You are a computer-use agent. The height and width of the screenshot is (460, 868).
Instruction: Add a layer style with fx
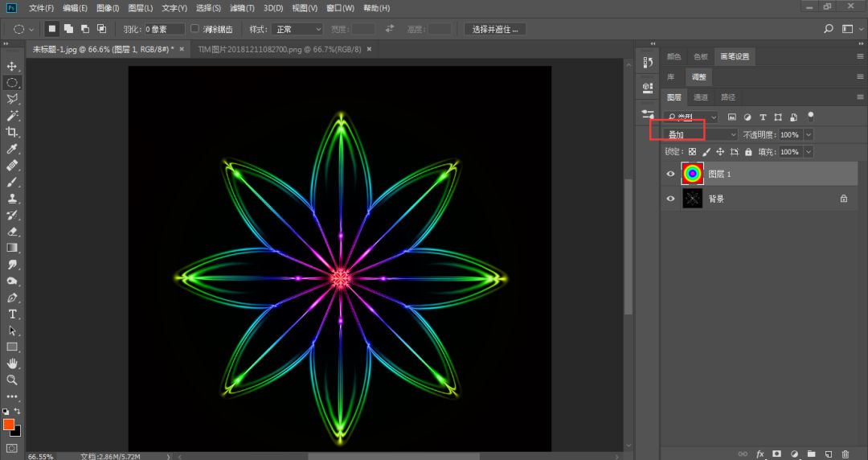click(760, 454)
